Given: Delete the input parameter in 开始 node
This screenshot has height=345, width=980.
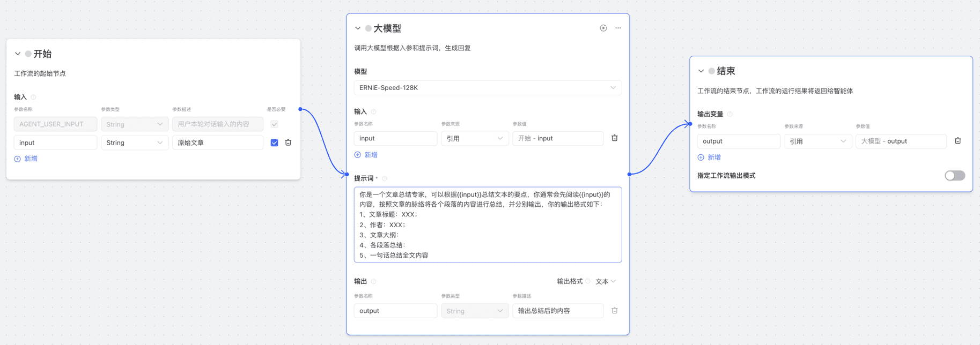Looking at the screenshot, I should click(288, 142).
